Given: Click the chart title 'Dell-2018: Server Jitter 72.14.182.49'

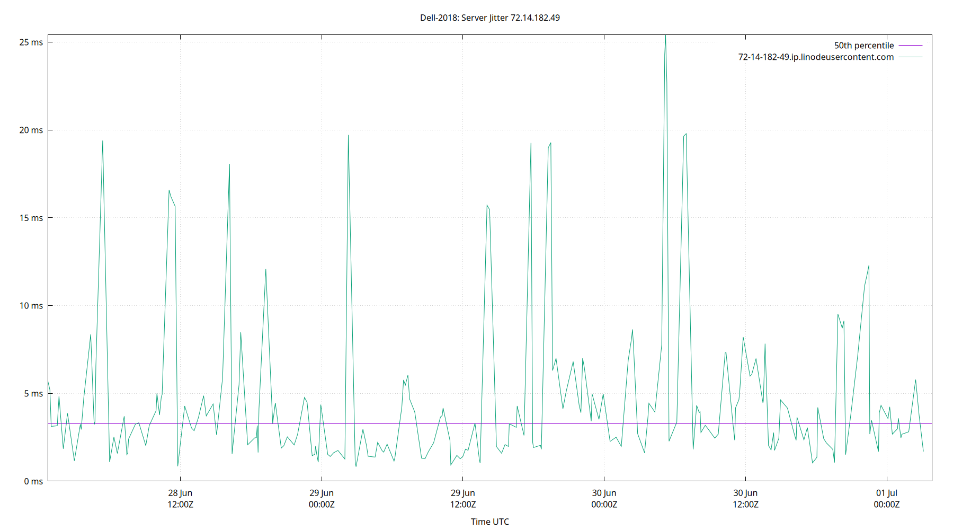Looking at the screenshot, I should pos(489,18).
